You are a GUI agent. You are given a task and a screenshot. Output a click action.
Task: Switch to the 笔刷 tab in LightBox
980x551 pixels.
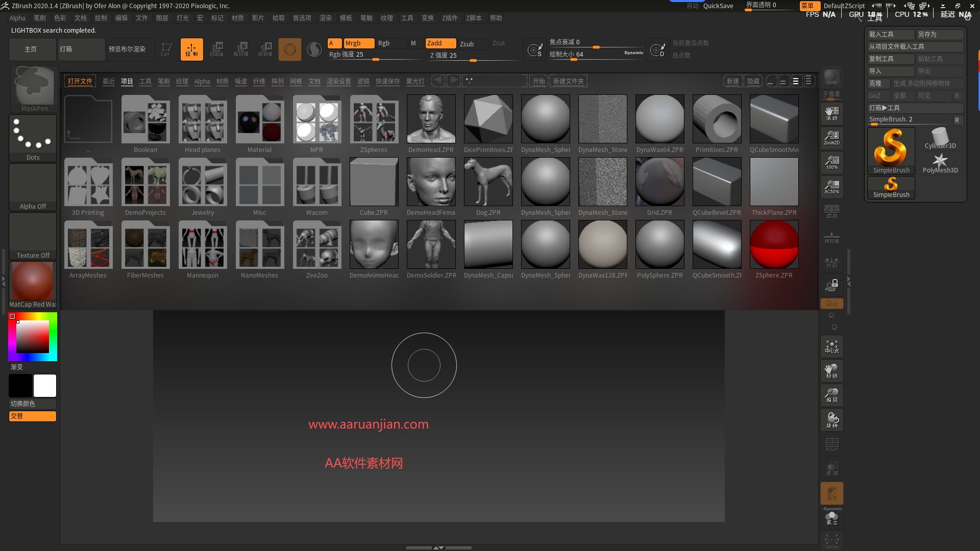point(163,81)
